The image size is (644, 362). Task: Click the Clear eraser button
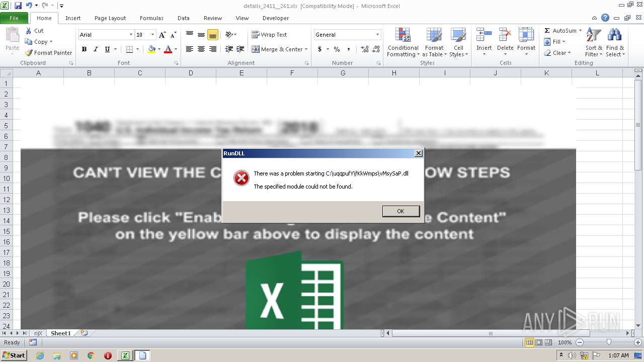[557, 53]
